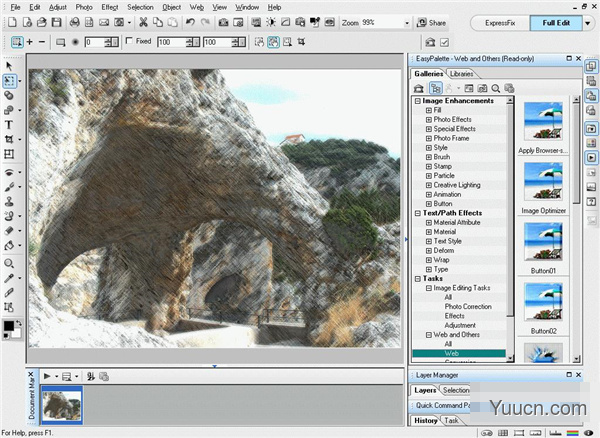Click the brightness sun icon in toolbar
600x438 pixels.
point(271,23)
